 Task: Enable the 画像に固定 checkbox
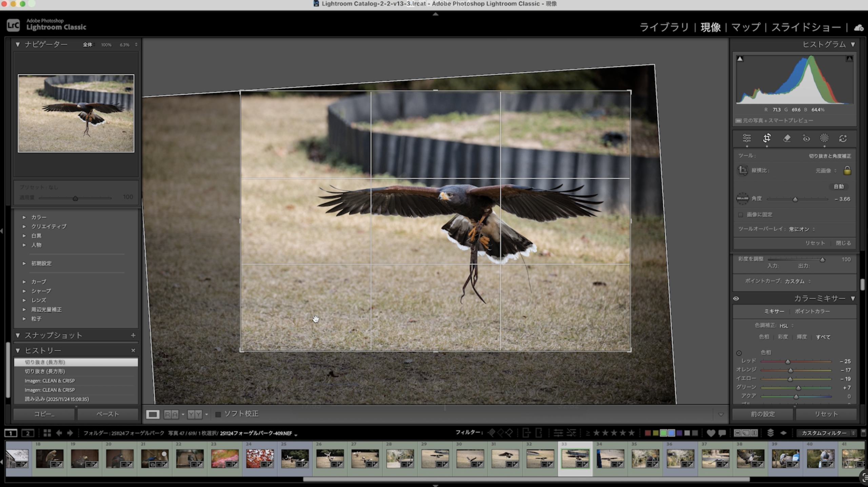point(741,215)
